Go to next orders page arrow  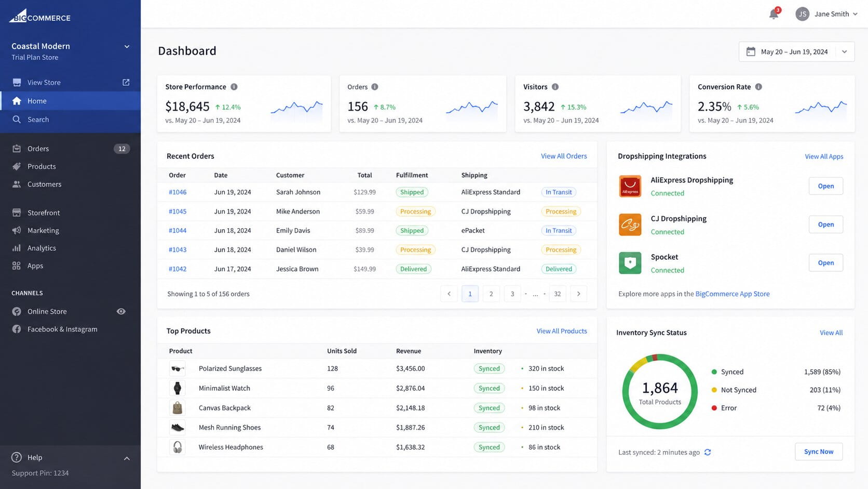pyautogui.click(x=578, y=294)
